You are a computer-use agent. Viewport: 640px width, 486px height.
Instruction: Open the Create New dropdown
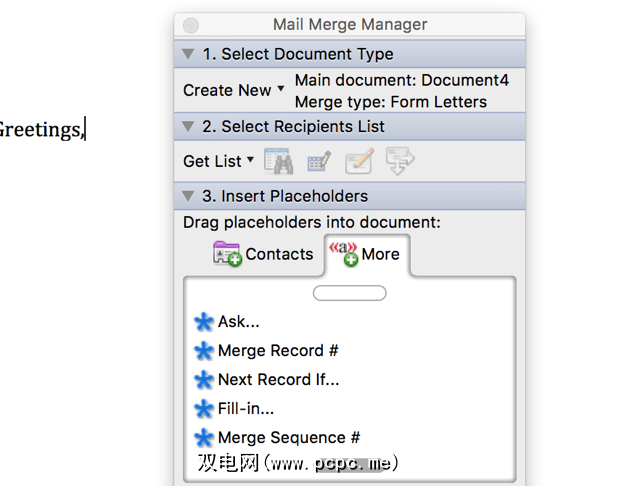pos(234,90)
